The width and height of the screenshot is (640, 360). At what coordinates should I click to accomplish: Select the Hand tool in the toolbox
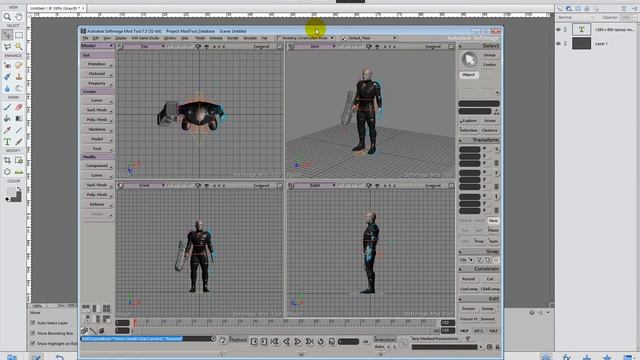19,17
